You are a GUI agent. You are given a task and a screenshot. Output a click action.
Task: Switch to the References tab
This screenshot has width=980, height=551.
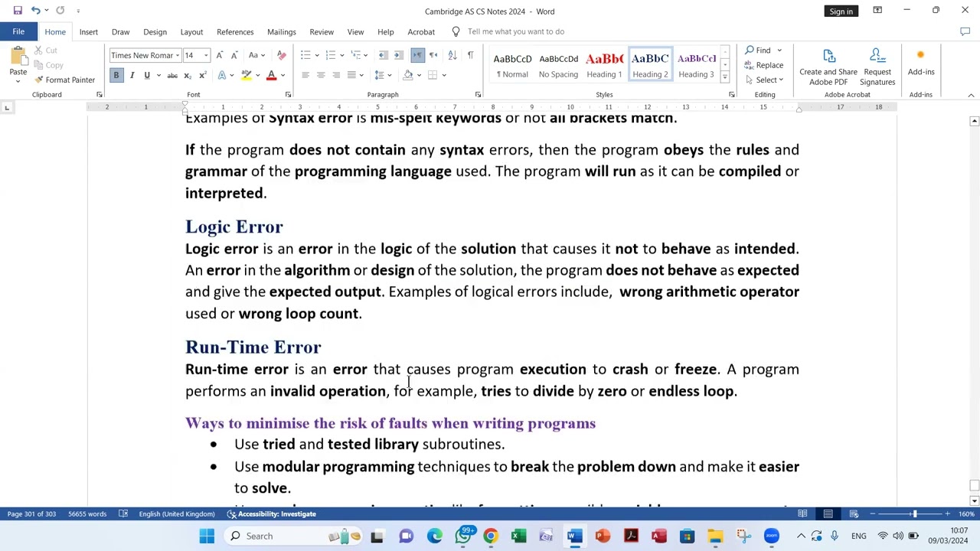tap(235, 31)
